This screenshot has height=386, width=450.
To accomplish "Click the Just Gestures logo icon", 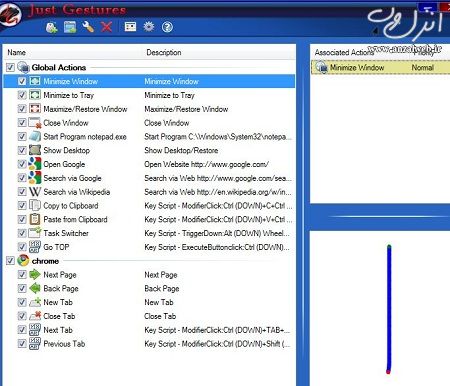I will pyautogui.click(x=11, y=15).
